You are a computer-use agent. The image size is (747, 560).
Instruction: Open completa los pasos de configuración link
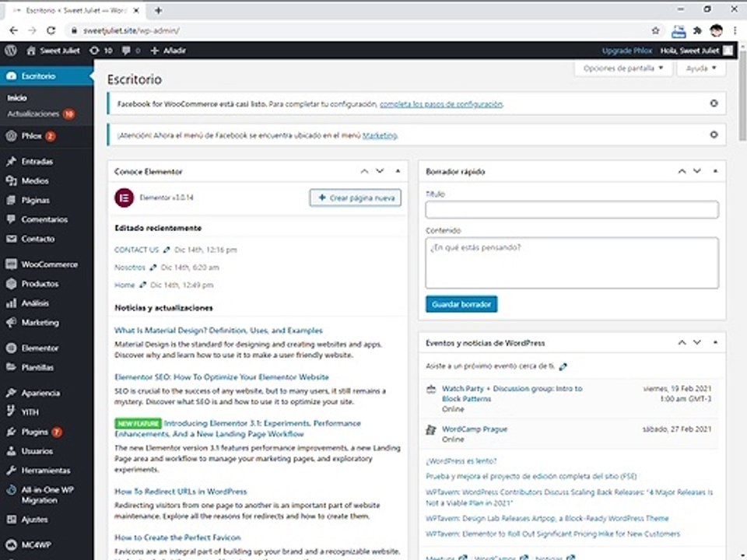coord(440,103)
